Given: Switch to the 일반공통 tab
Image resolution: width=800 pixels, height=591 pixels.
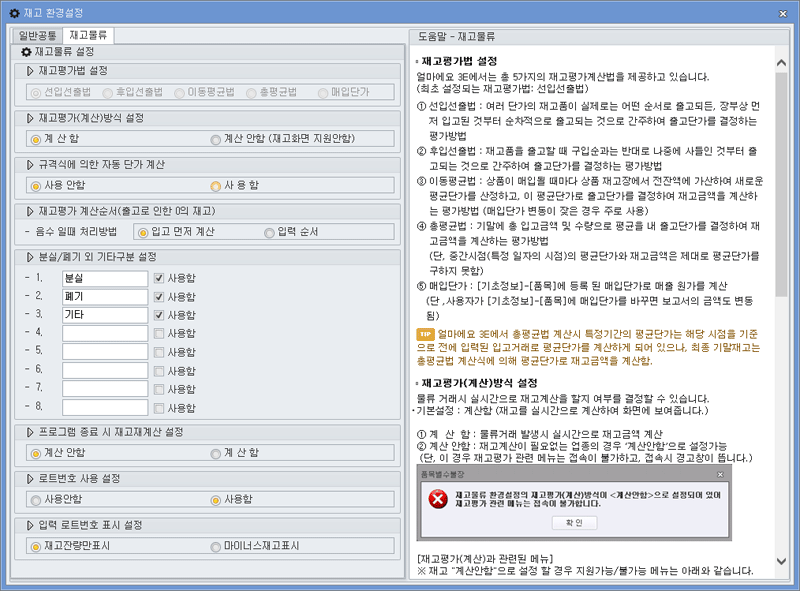Looking at the screenshot, I should [37, 36].
